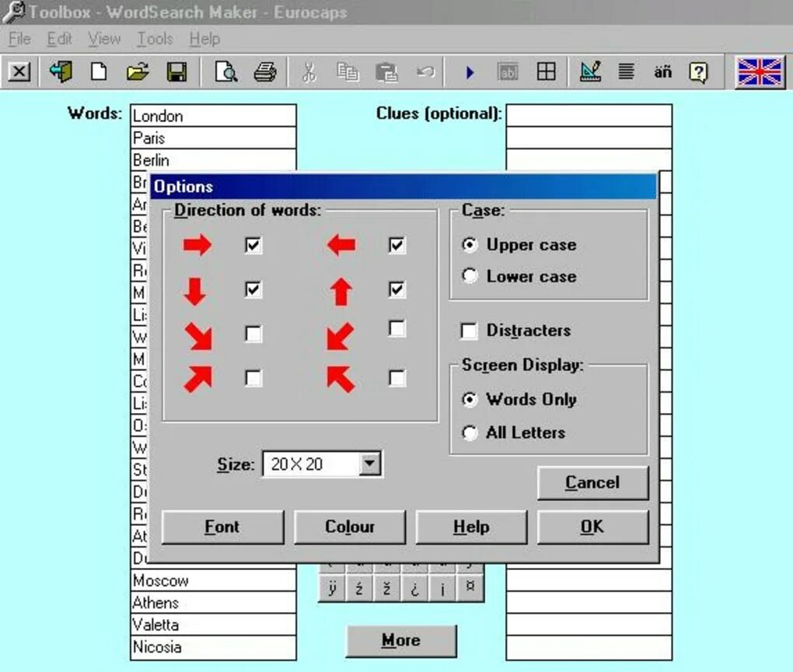Insert the ¿ inverted question mark key
The image size is (793, 672).
(414, 588)
